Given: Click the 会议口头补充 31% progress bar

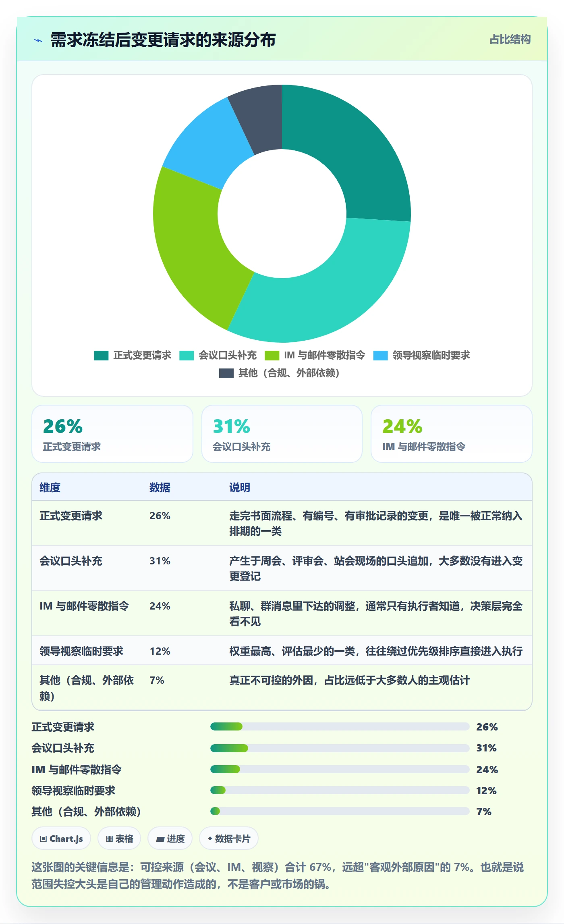Looking at the screenshot, I should tap(340, 748).
